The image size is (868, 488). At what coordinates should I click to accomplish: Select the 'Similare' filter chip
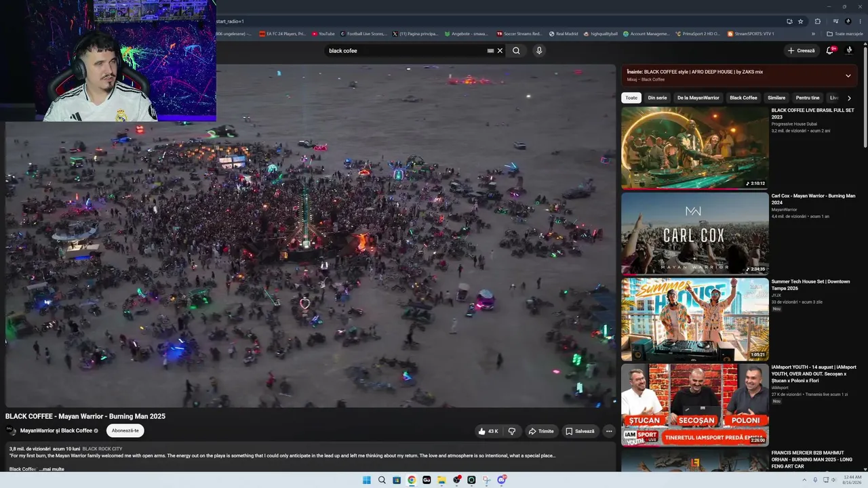pos(776,98)
